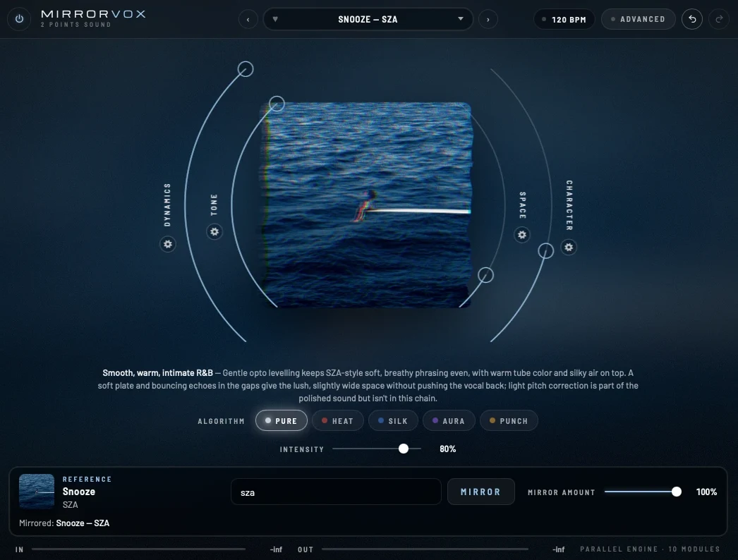Click the 80% intensity value
The image size is (738, 560).
(x=447, y=449)
